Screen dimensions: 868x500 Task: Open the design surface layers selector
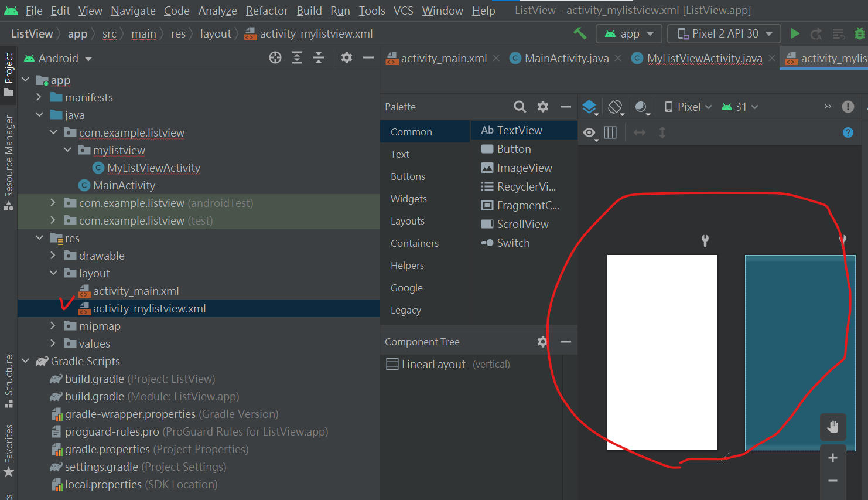pos(590,107)
